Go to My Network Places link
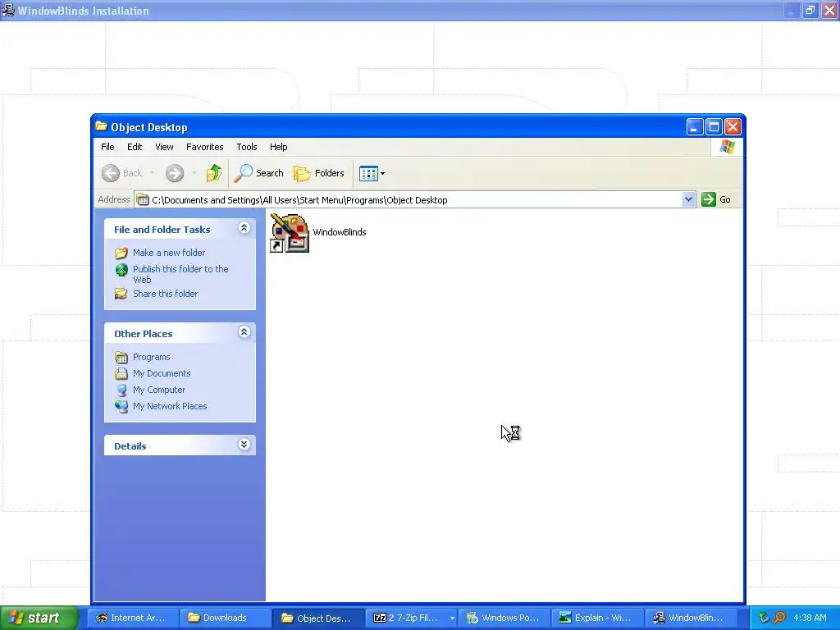Image resolution: width=840 pixels, height=630 pixels. [x=170, y=406]
